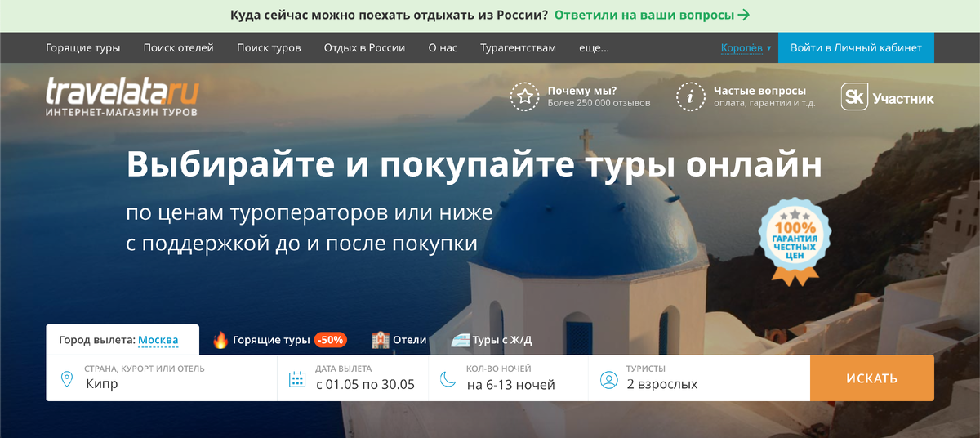This screenshot has width=980, height=438.
Task: Open Поиск туров menu item
Action: pos(269,48)
